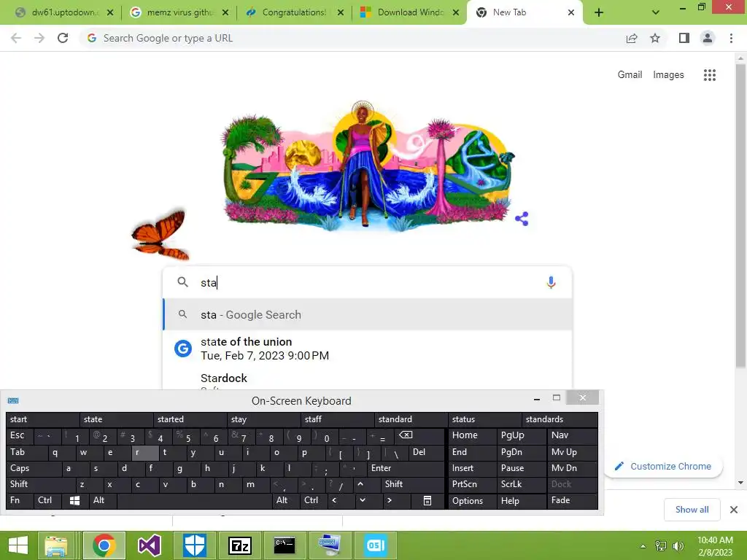Select the Stardock suggestion
Screen dimensions: 747x560
367,379
